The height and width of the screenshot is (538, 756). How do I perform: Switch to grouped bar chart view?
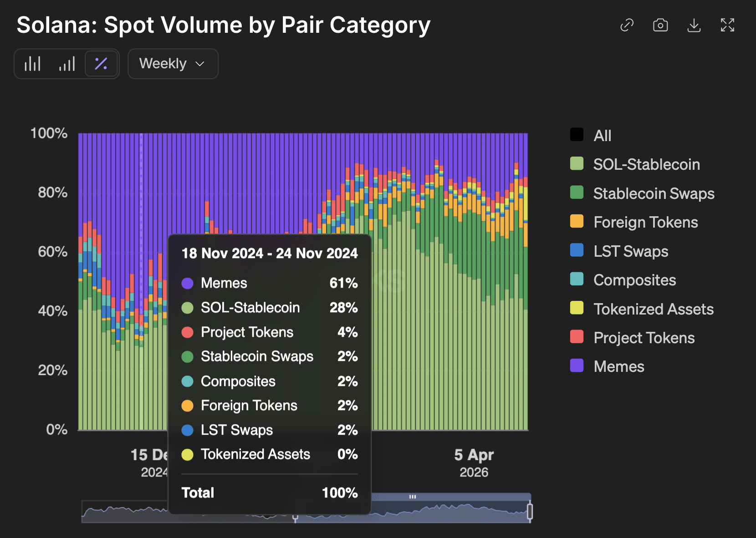[x=32, y=64]
